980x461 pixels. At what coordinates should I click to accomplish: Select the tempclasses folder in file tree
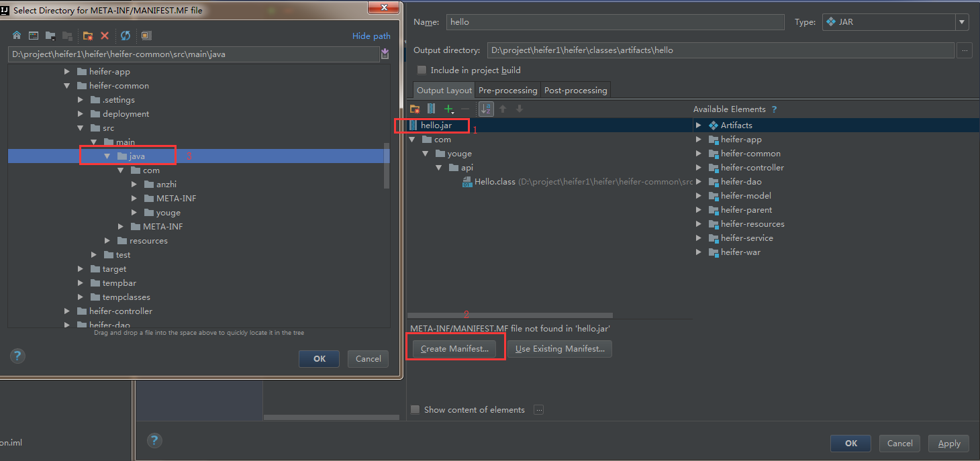click(126, 297)
